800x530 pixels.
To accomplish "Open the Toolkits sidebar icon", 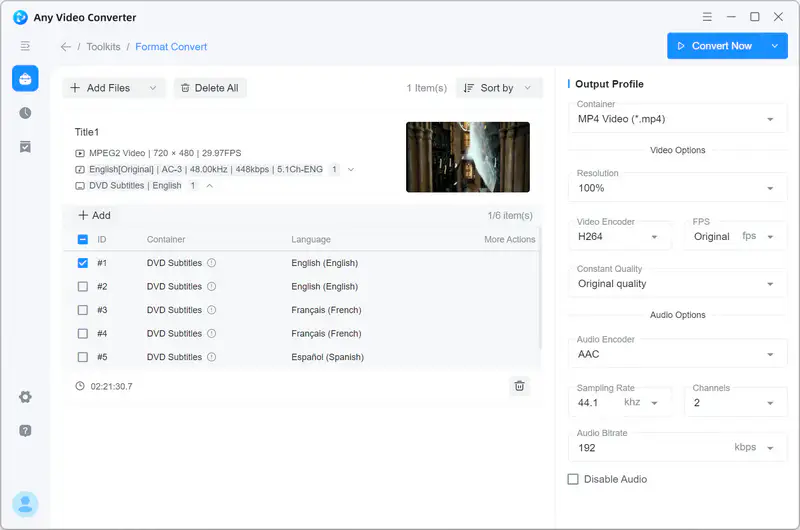I will coord(25,79).
